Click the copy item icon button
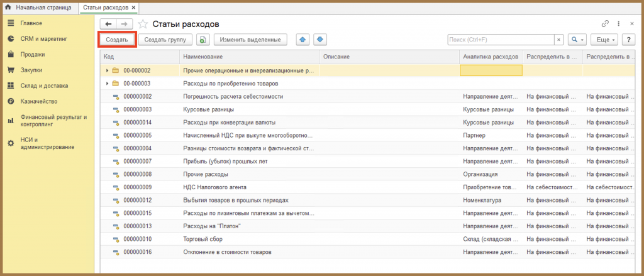 click(203, 40)
